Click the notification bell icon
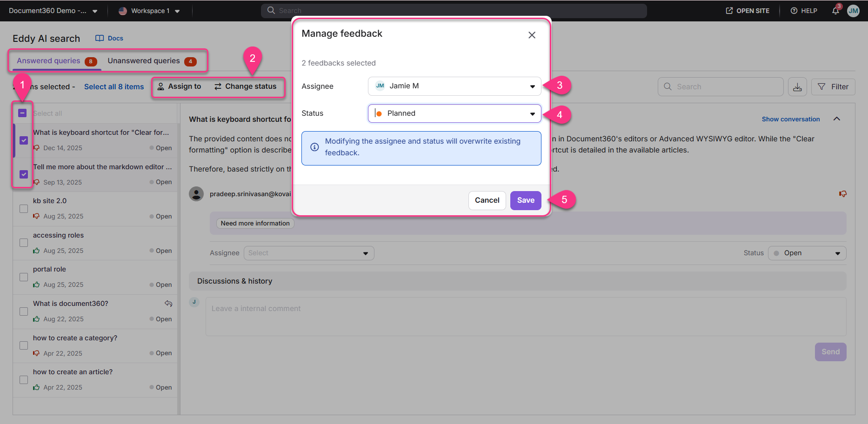Viewport: 868px width, 424px height. (835, 10)
